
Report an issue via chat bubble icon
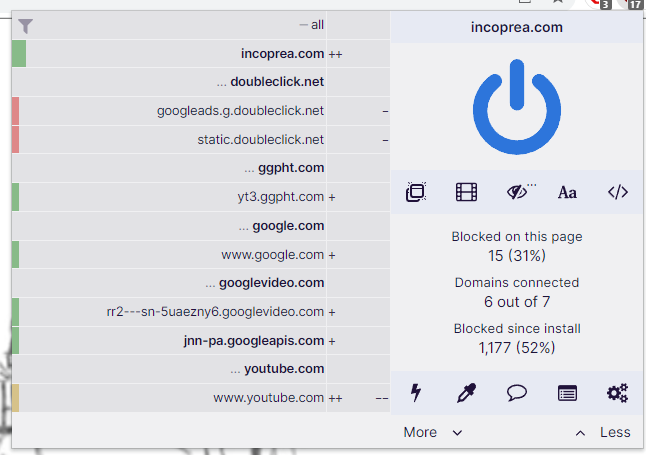click(x=517, y=392)
